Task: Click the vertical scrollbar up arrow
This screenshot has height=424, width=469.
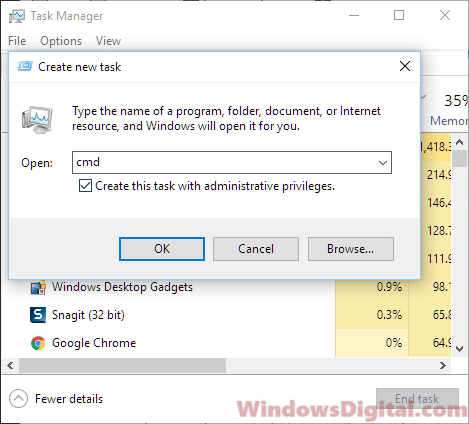Action: (x=460, y=143)
